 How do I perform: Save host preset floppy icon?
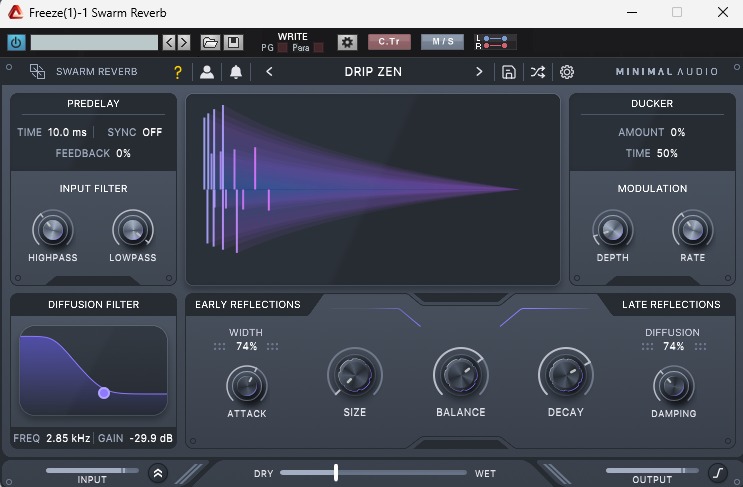(233, 43)
